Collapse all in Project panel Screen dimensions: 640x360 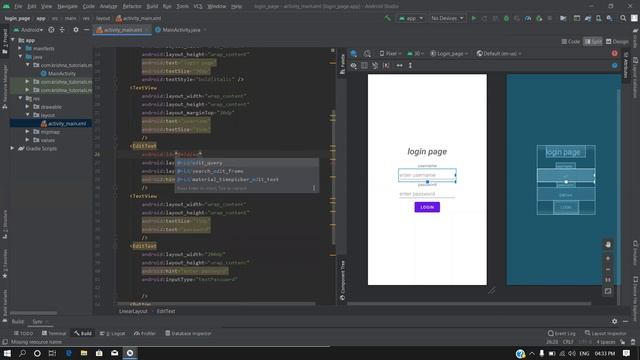pyautogui.click(x=62, y=30)
